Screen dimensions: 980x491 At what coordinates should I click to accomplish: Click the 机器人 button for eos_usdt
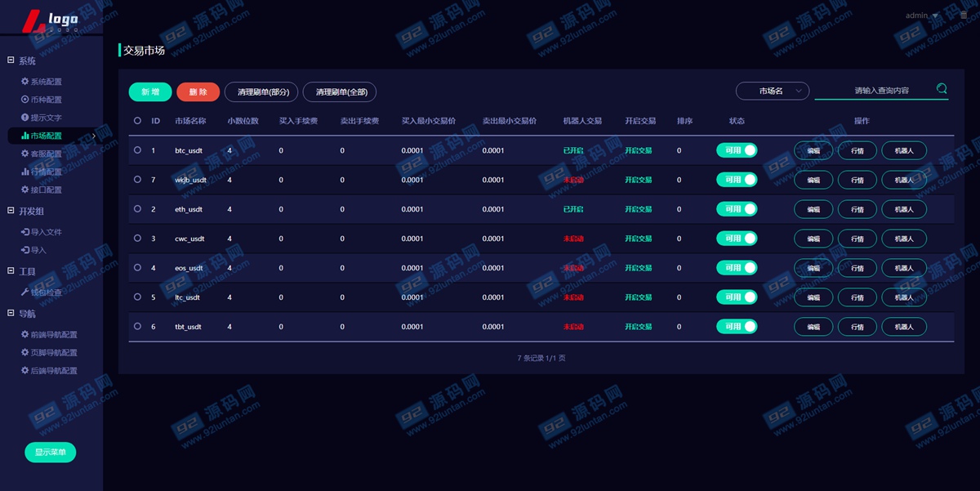click(x=903, y=268)
